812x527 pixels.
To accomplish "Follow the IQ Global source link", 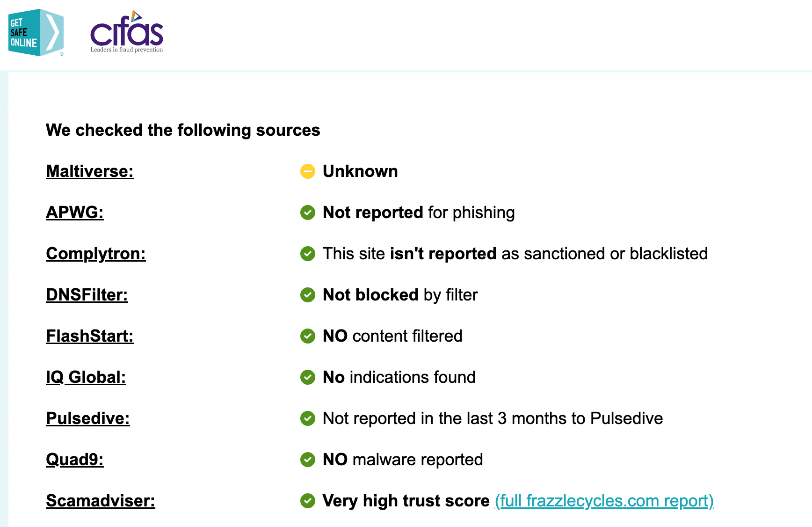I will coord(86,377).
